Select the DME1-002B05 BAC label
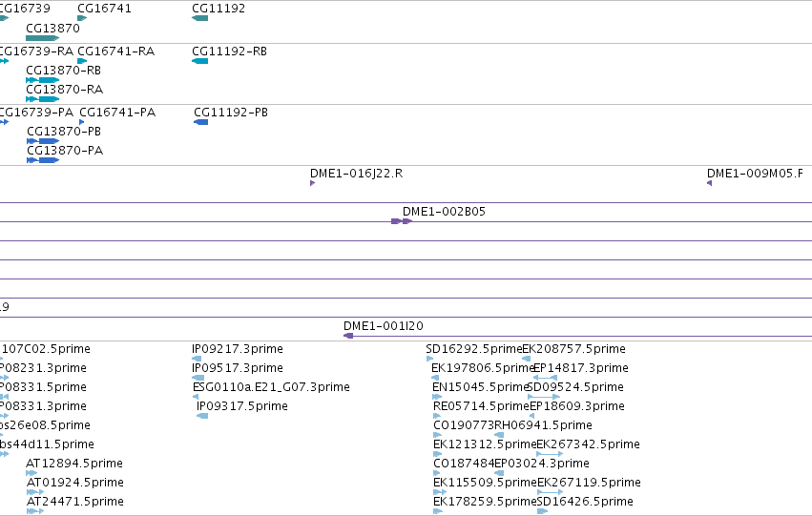812x516 pixels. pos(444,211)
